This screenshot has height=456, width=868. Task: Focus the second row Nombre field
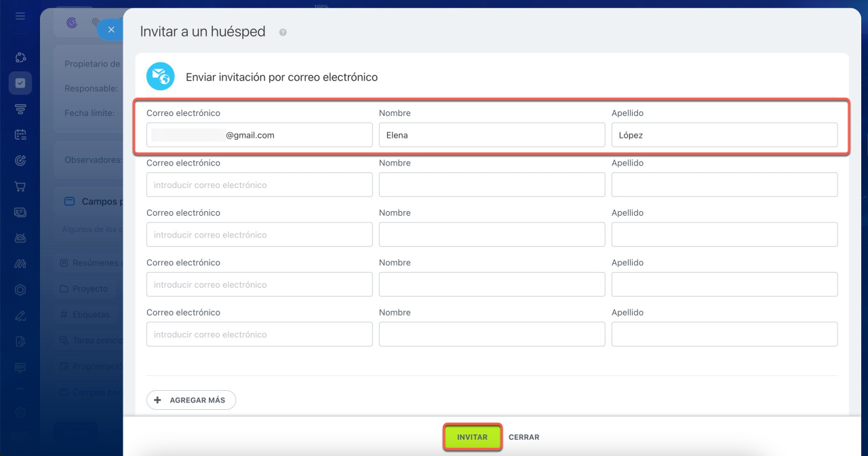tap(492, 185)
